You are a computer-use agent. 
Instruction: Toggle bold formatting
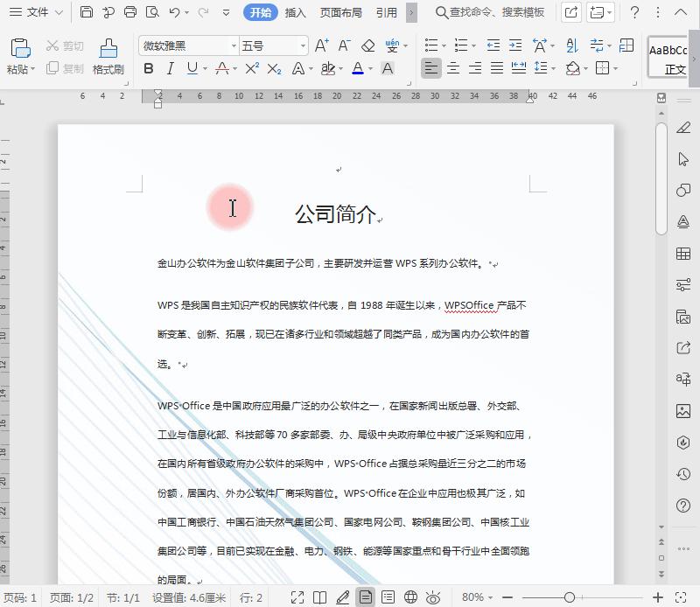click(150, 68)
